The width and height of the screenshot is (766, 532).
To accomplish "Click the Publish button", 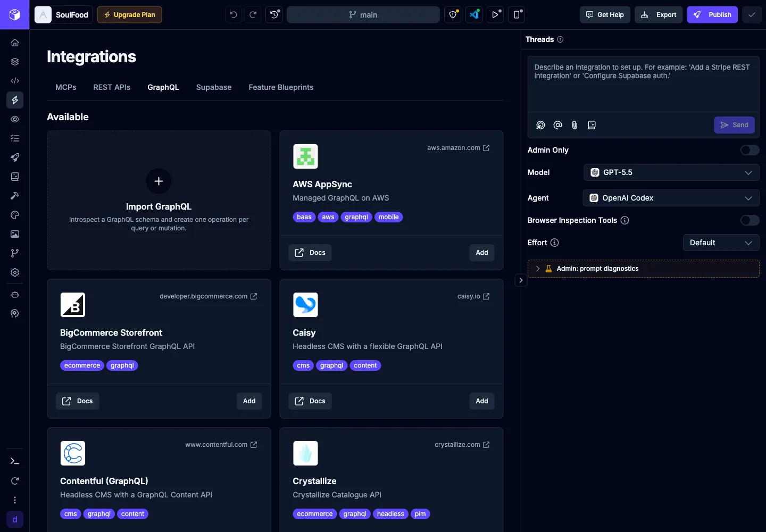I will 712,15.
